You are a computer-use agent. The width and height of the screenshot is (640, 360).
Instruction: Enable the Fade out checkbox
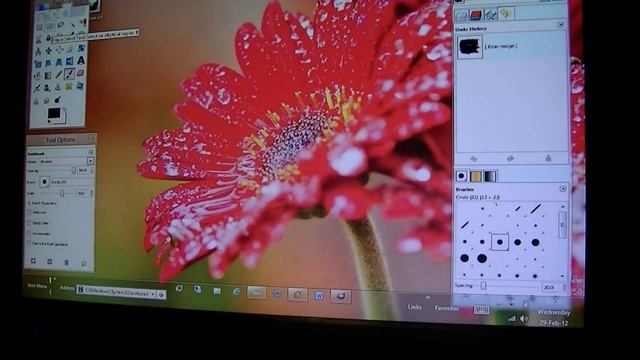(x=29, y=212)
